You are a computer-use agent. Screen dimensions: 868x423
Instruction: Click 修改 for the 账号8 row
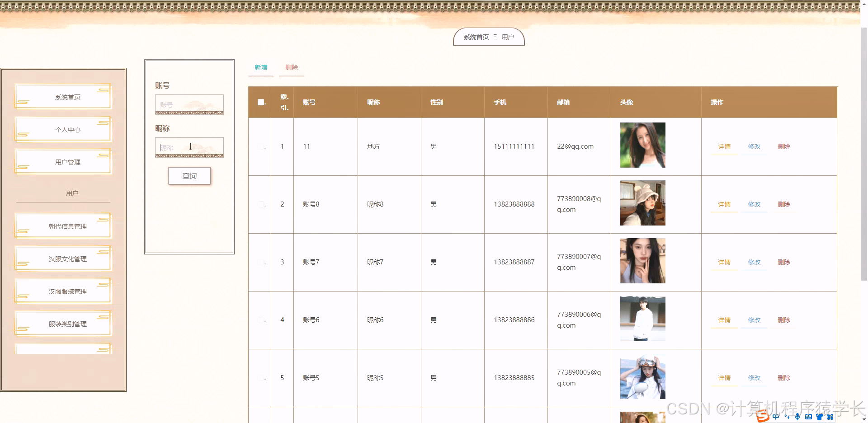coord(754,204)
